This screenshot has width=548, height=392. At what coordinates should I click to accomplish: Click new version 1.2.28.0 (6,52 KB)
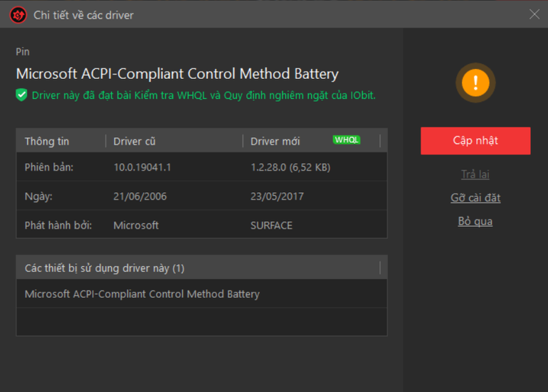[290, 167]
